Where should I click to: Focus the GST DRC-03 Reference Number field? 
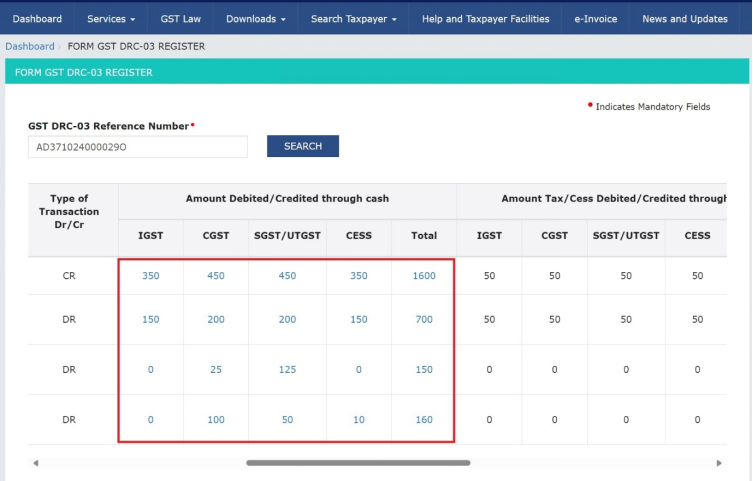(138, 147)
